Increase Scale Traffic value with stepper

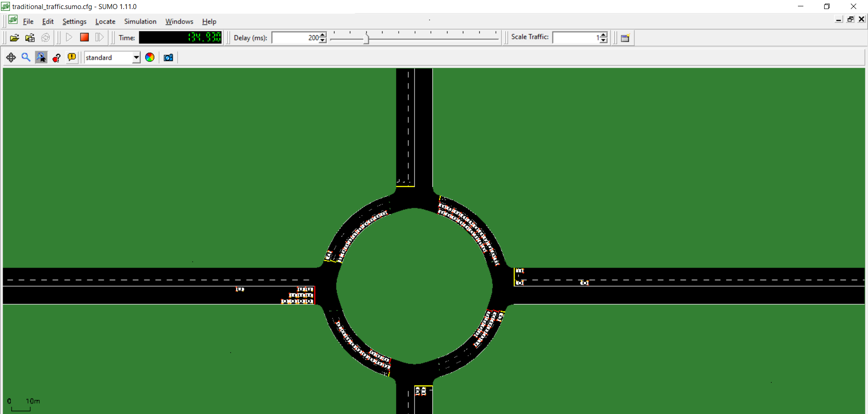pyautogui.click(x=603, y=35)
